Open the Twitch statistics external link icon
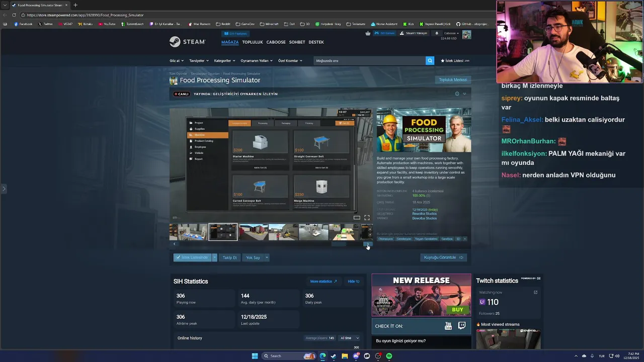The height and width of the screenshot is (362, 644). (x=535, y=292)
